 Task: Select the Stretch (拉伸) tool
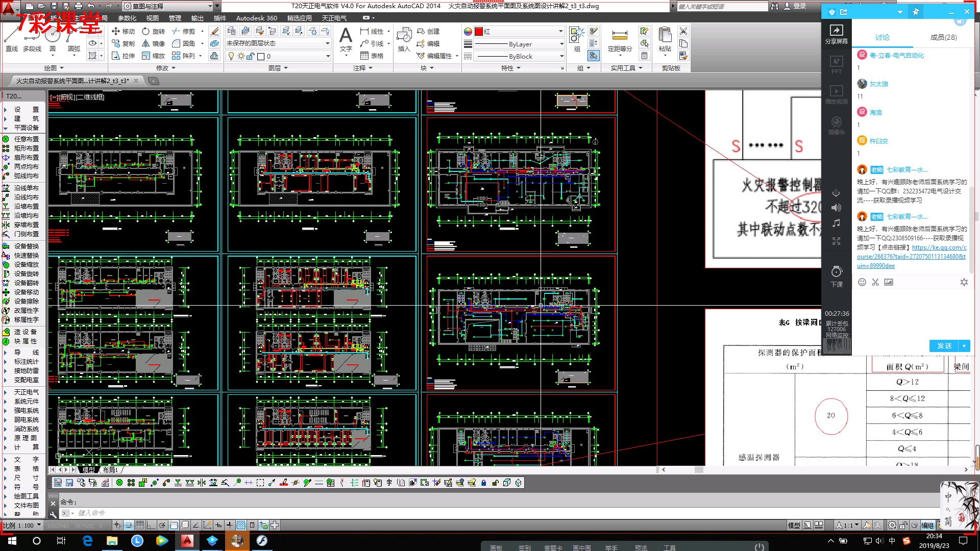coord(123,56)
